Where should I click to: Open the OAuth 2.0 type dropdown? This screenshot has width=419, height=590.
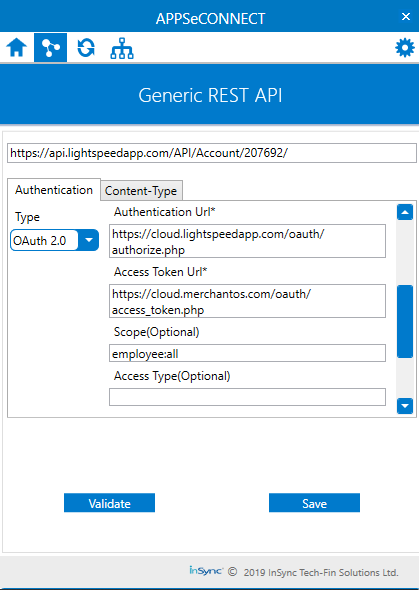click(x=55, y=240)
